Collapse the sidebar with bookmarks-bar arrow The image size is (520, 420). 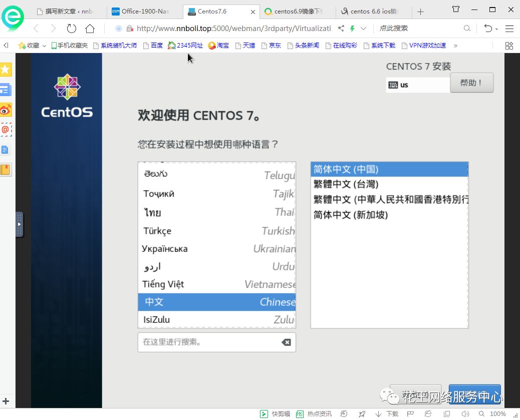point(6,46)
